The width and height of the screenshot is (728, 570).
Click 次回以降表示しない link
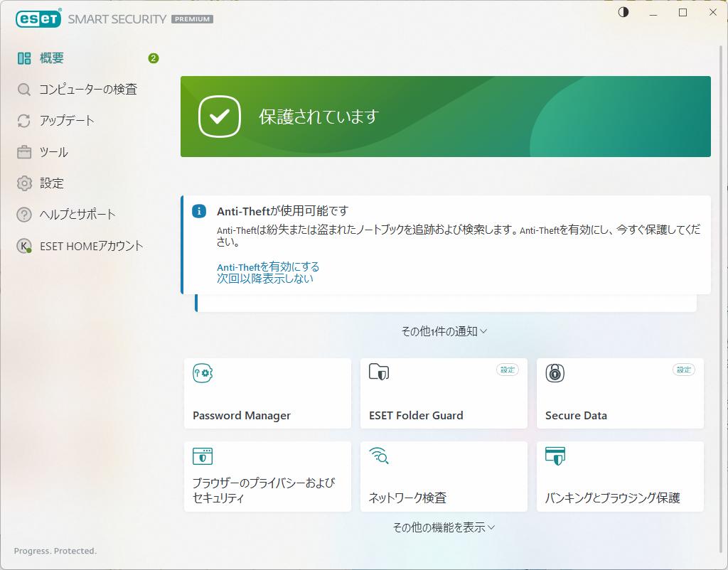tap(265, 279)
